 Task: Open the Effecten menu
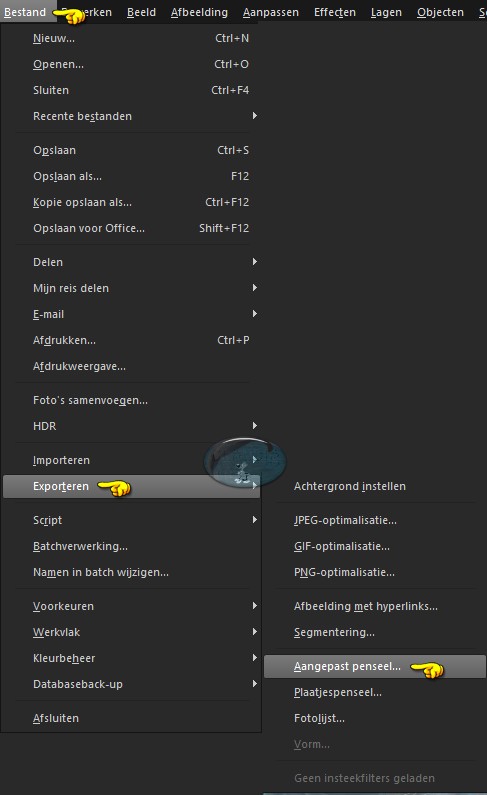(334, 12)
